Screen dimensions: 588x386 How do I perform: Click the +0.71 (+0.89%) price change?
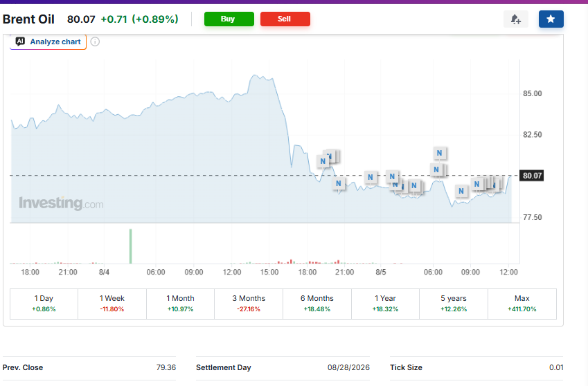click(139, 19)
